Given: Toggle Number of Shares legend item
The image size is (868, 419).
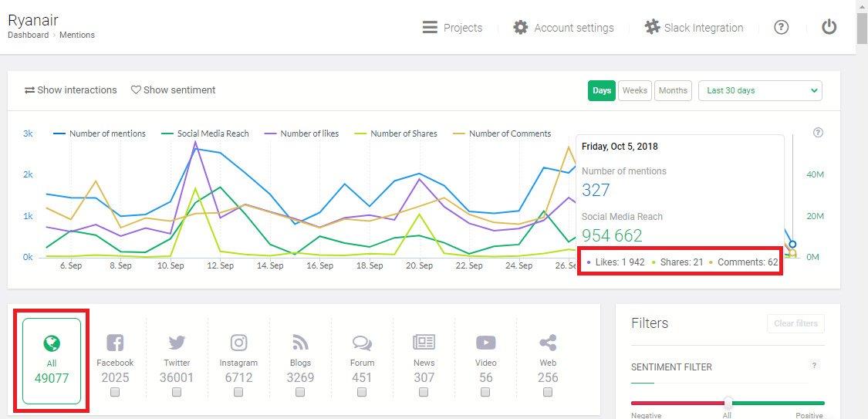Looking at the screenshot, I should [x=396, y=133].
